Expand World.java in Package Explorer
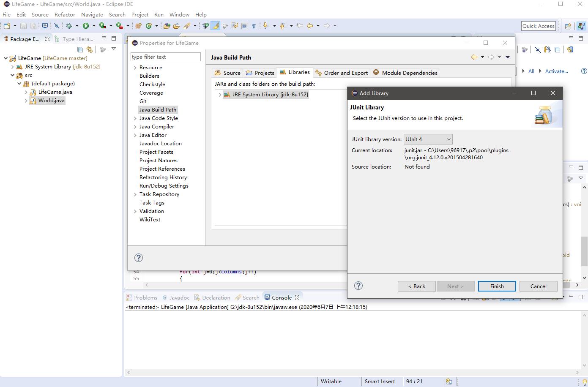Viewport: 588px width, 387px height. (x=26, y=101)
